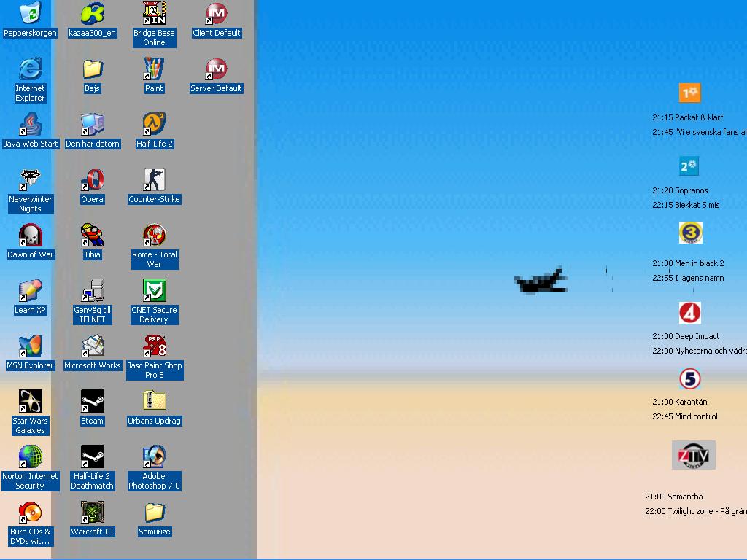Launch the Opera browser shortcut
The height and width of the screenshot is (560, 747).
93,179
